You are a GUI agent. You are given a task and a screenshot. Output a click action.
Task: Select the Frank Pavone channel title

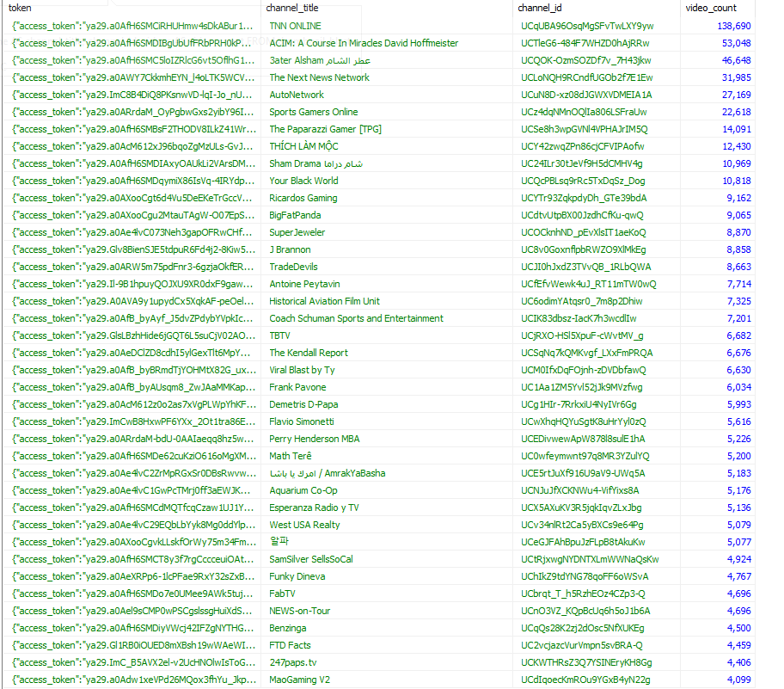(x=297, y=387)
